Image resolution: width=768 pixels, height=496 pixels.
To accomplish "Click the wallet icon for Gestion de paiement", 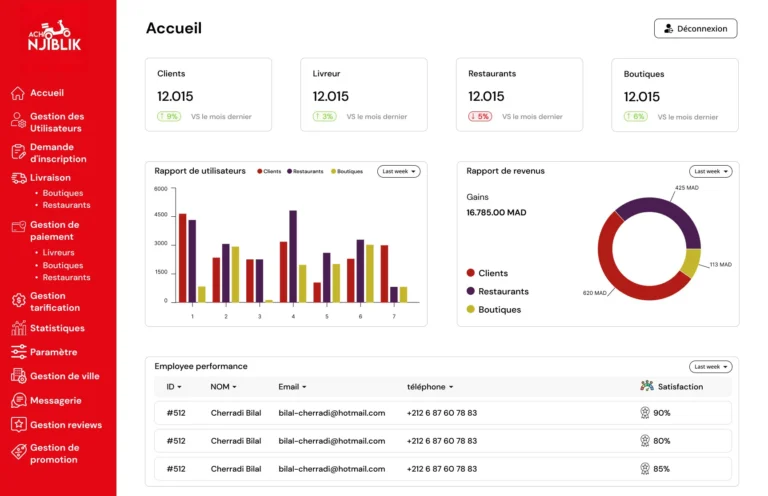I will pyautogui.click(x=19, y=226).
